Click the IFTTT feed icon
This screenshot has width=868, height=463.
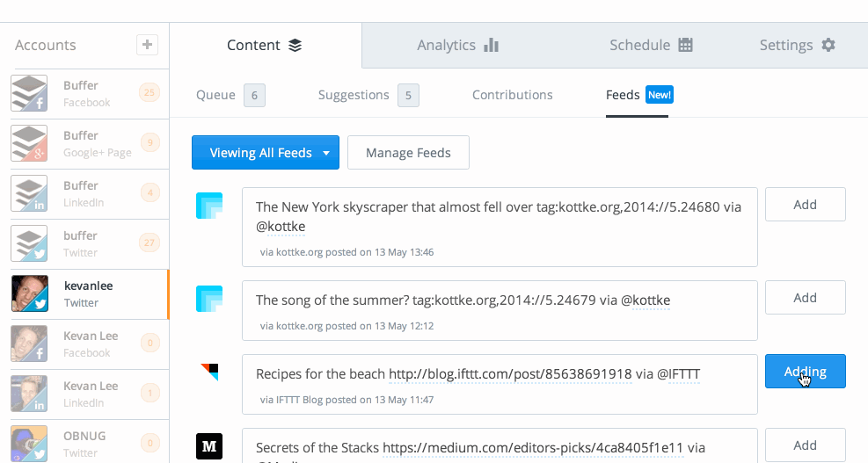tap(209, 372)
